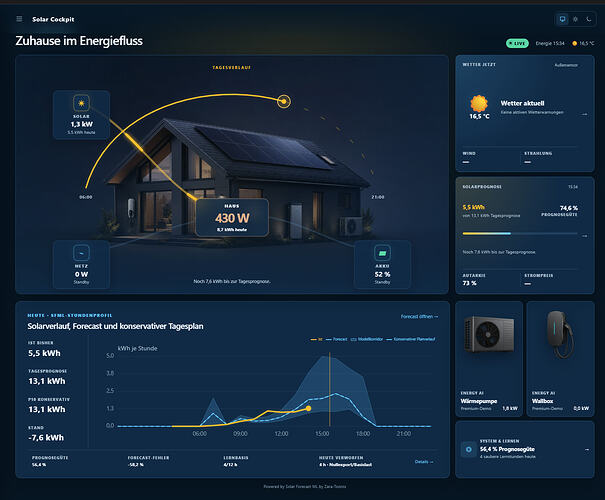The height and width of the screenshot is (500, 605).
Task: Click the large orange weather sun icon
Action: point(479,103)
